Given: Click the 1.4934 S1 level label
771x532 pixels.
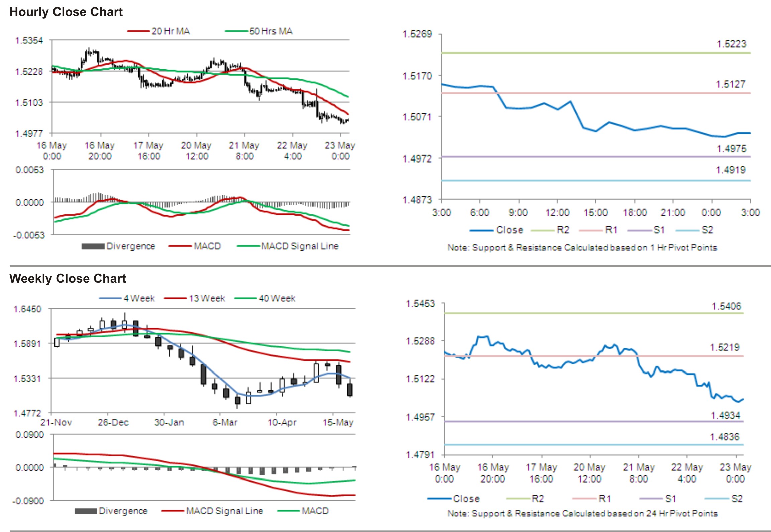Looking at the screenshot, I should coord(726,416).
